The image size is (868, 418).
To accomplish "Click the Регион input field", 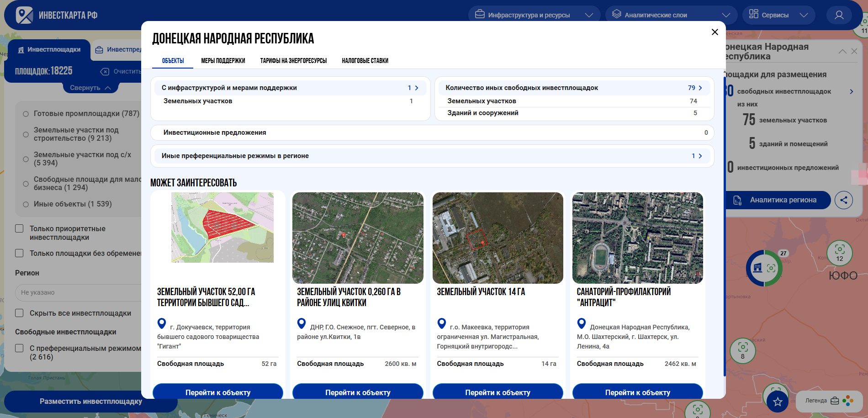I will click(x=78, y=292).
